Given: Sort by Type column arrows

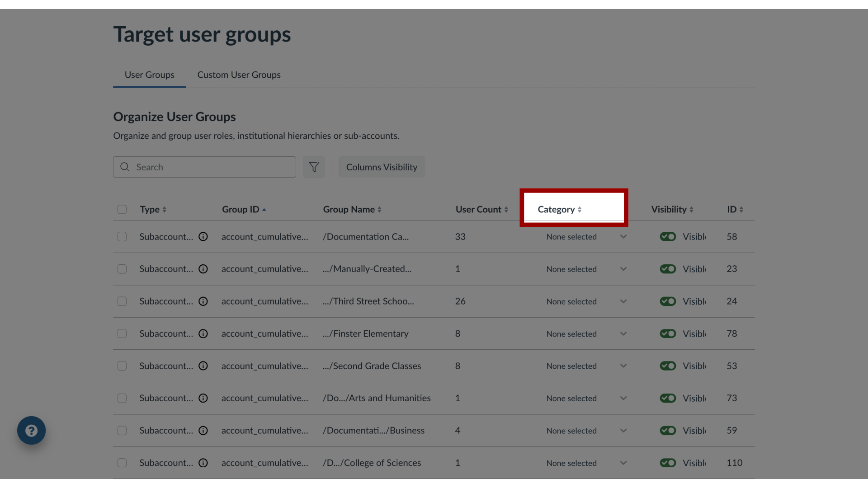Looking at the screenshot, I should click(x=165, y=210).
